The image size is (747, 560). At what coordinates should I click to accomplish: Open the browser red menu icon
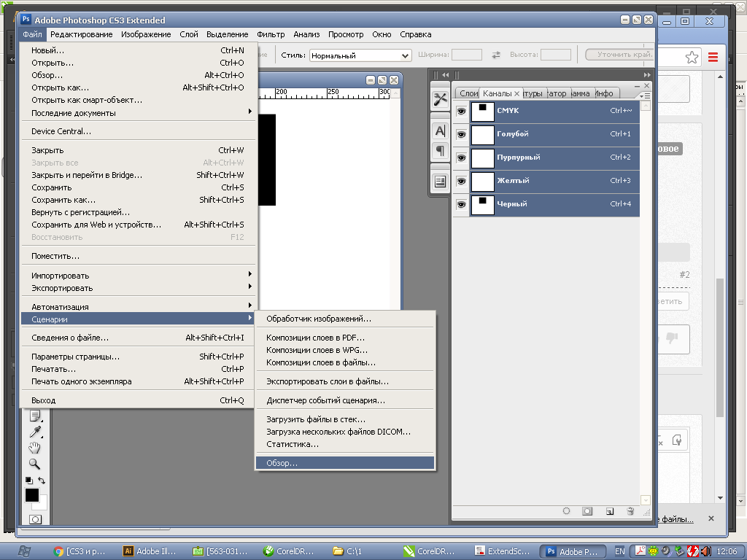tap(713, 58)
